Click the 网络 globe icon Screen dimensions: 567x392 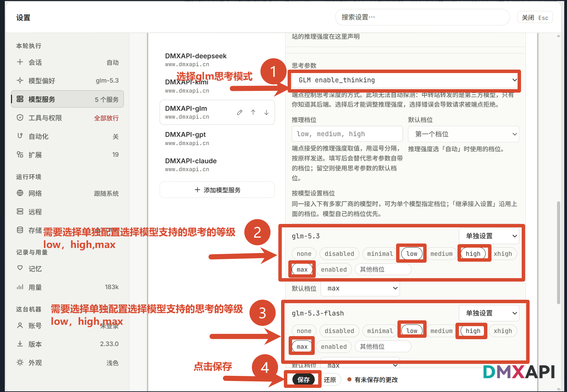click(20, 193)
